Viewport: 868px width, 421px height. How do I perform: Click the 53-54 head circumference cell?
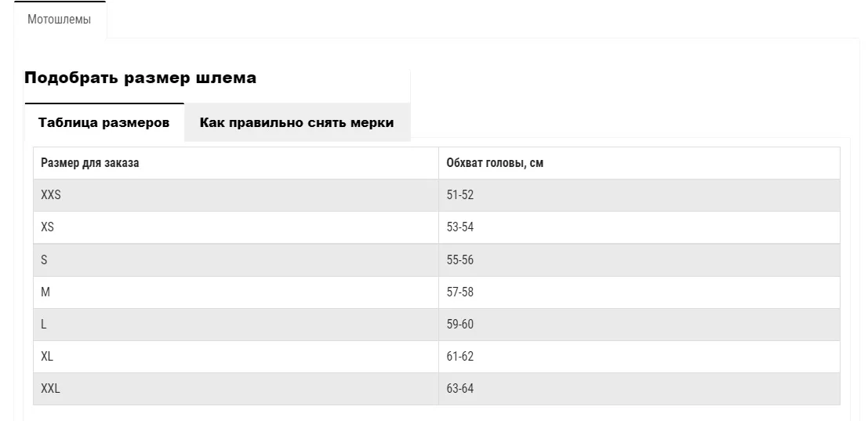[x=460, y=227]
